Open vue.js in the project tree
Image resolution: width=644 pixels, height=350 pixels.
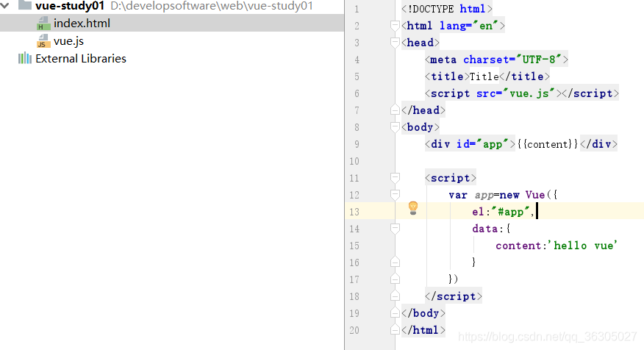68,41
